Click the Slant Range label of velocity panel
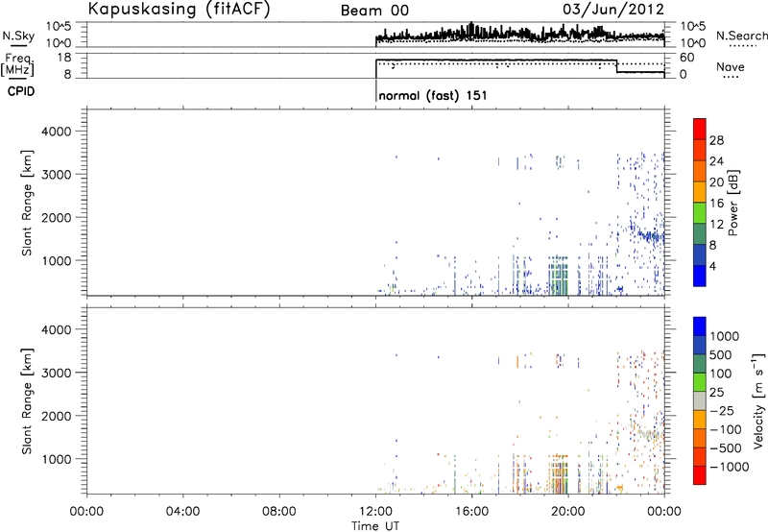 (x=27, y=401)
